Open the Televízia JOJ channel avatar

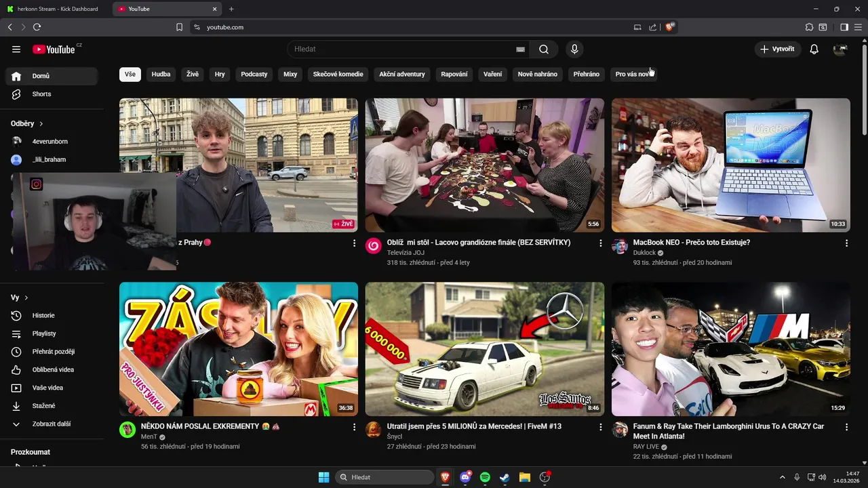pos(374,245)
